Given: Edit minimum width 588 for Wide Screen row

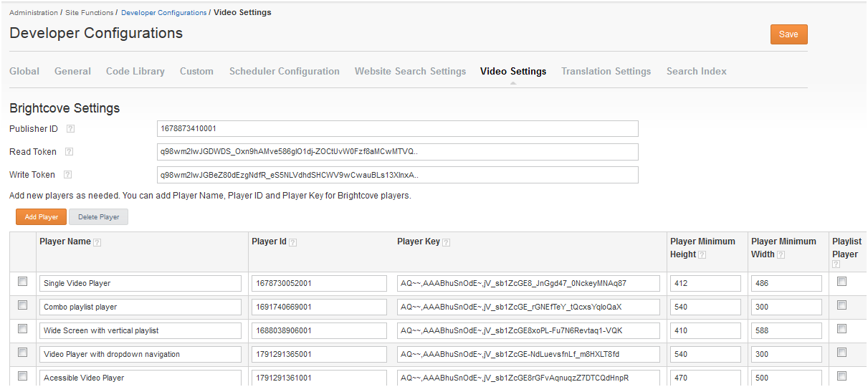Looking at the screenshot, I should click(786, 330).
